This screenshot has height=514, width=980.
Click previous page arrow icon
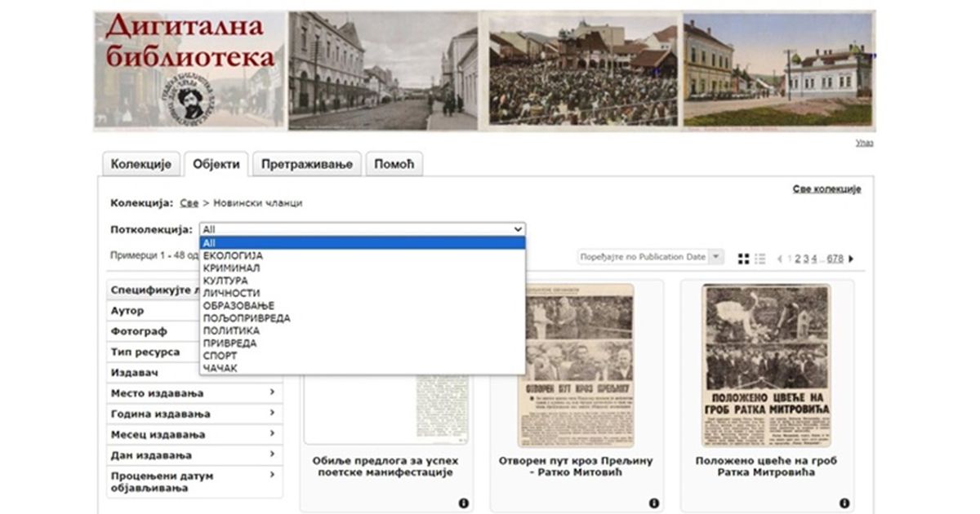pos(781,258)
